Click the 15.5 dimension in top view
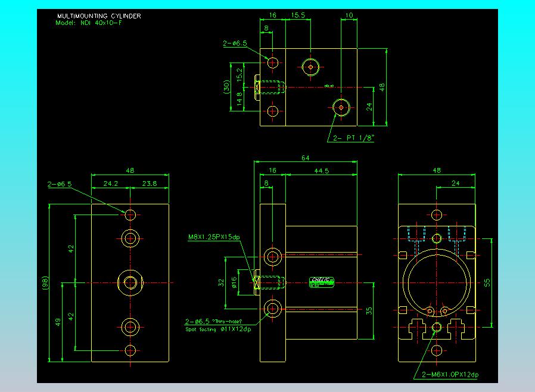Image resolution: width=535 pixels, height=392 pixels. 298,16
